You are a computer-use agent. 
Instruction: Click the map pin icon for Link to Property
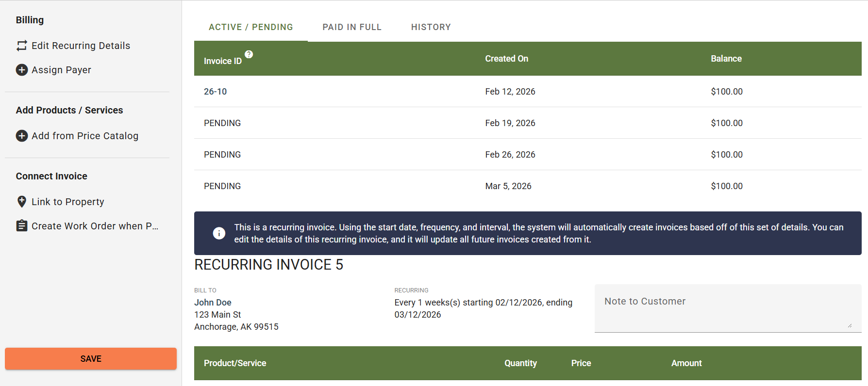(x=22, y=202)
